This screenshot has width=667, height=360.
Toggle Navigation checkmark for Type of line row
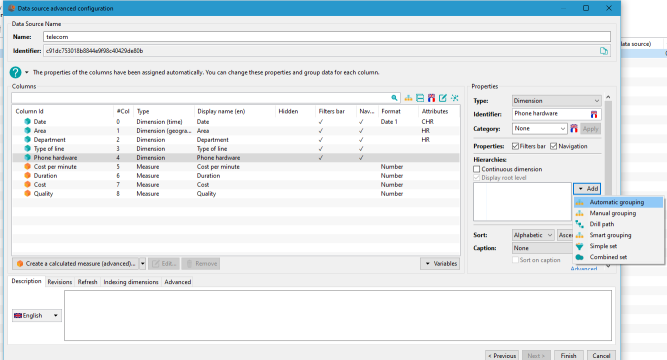coord(361,149)
